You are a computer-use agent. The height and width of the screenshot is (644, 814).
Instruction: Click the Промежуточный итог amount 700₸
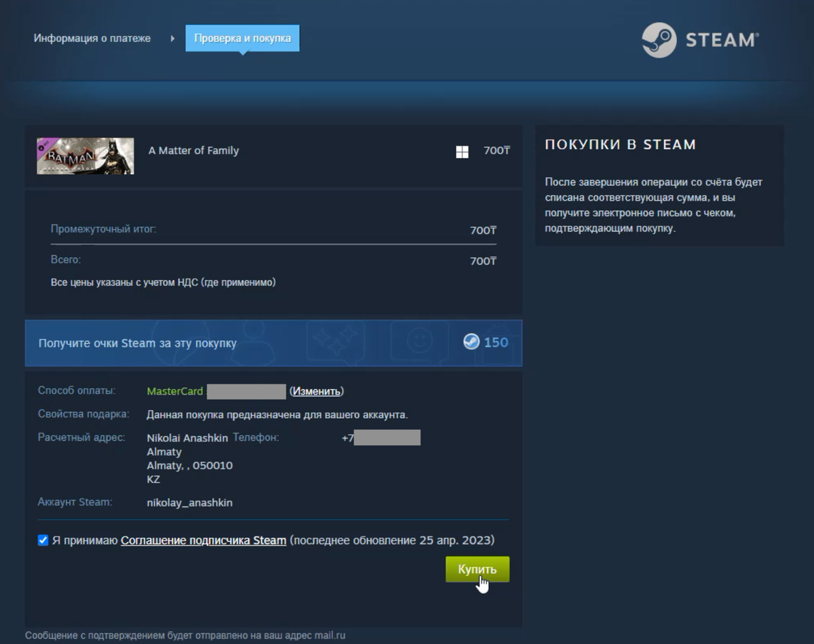tap(483, 230)
